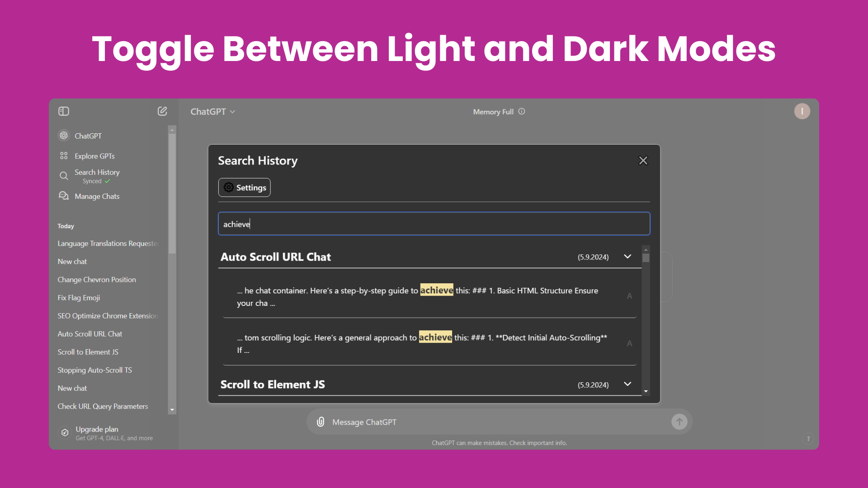The height and width of the screenshot is (488, 868).
Task: Click Upgrade plan link
Action: (97, 429)
